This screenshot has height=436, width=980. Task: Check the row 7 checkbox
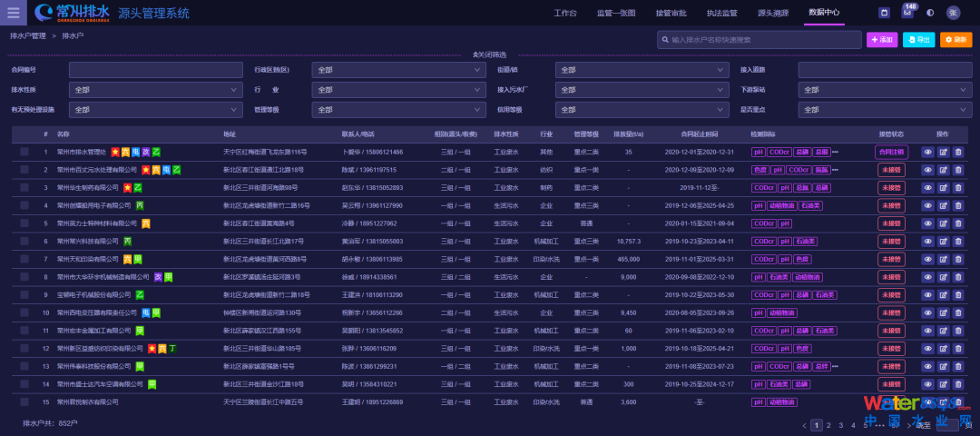[24, 259]
